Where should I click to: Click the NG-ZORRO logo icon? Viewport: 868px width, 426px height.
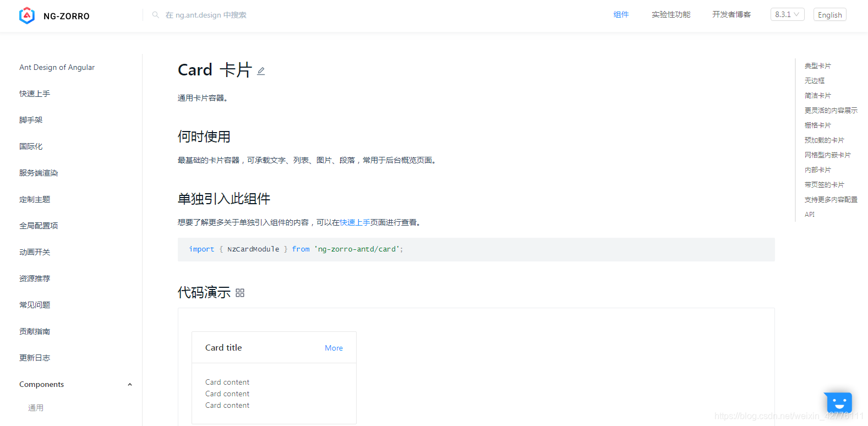[27, 15]
